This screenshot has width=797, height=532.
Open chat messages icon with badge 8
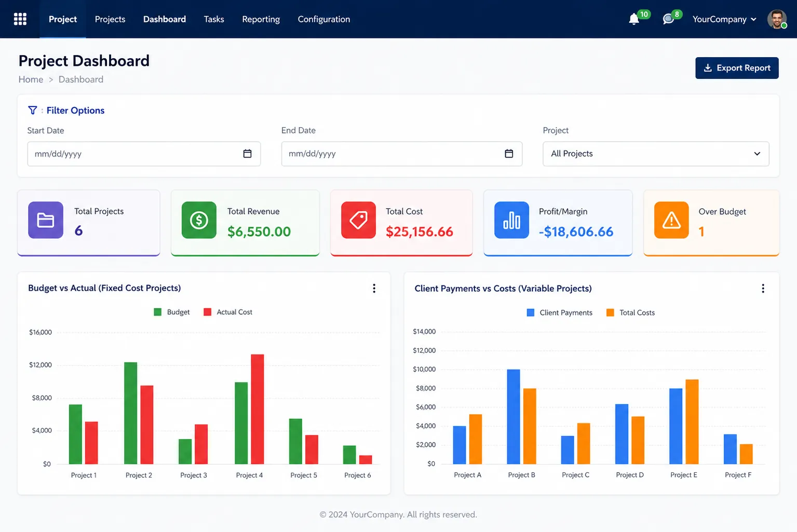pyautogui.click(x=668, y=20)
